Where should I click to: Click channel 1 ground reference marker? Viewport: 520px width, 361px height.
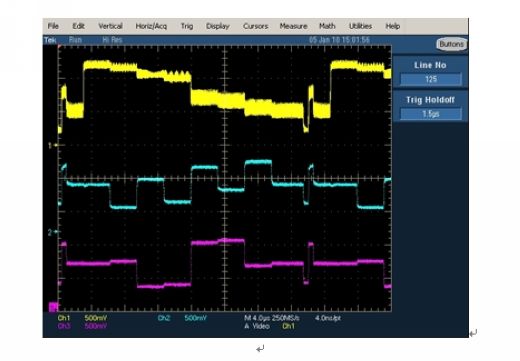pyautogui.click(x=52, y=145)
